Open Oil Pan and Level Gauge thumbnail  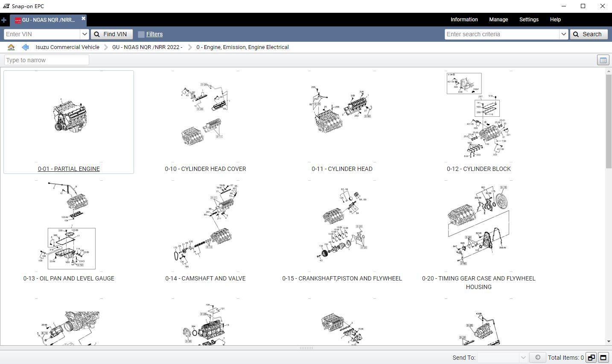tap(69, 226)
